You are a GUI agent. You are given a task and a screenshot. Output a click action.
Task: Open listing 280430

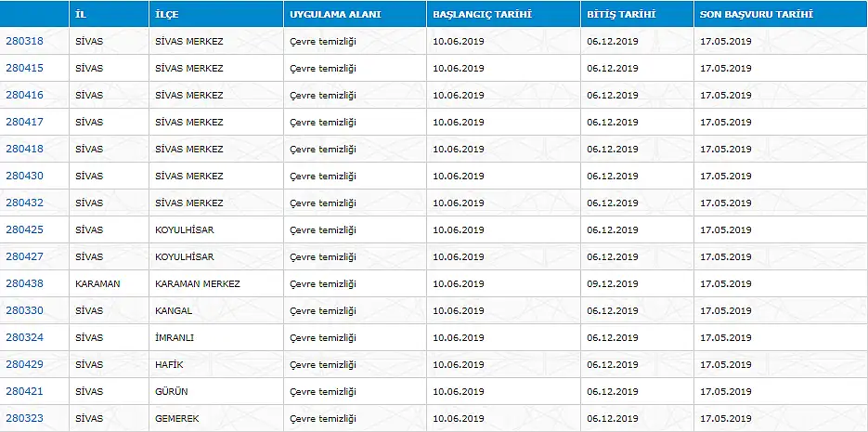click(x=24, y=176)
